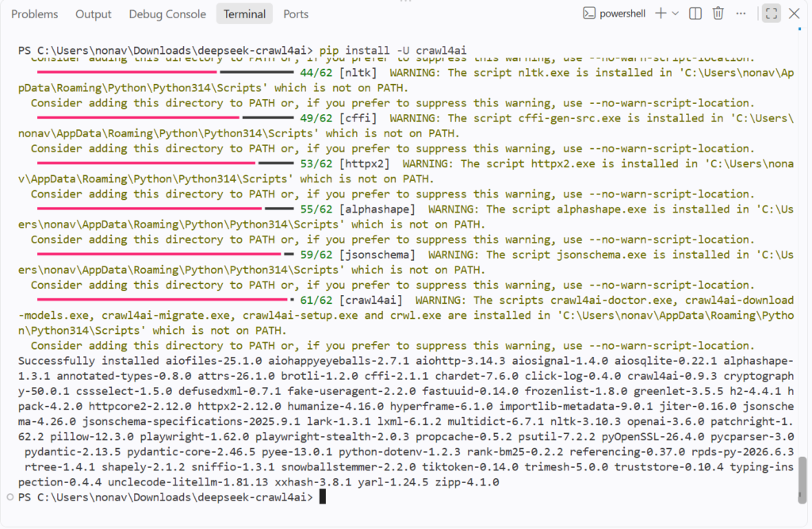
Task: Click the terminal cursor at the prompt
Action: click(x=323, y=496)
